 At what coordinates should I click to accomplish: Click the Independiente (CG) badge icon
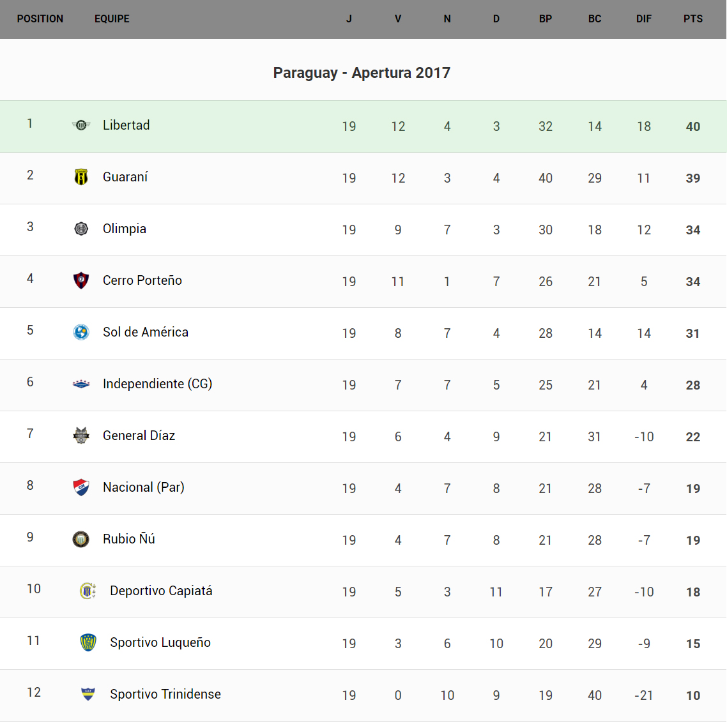tap(81, 384)
